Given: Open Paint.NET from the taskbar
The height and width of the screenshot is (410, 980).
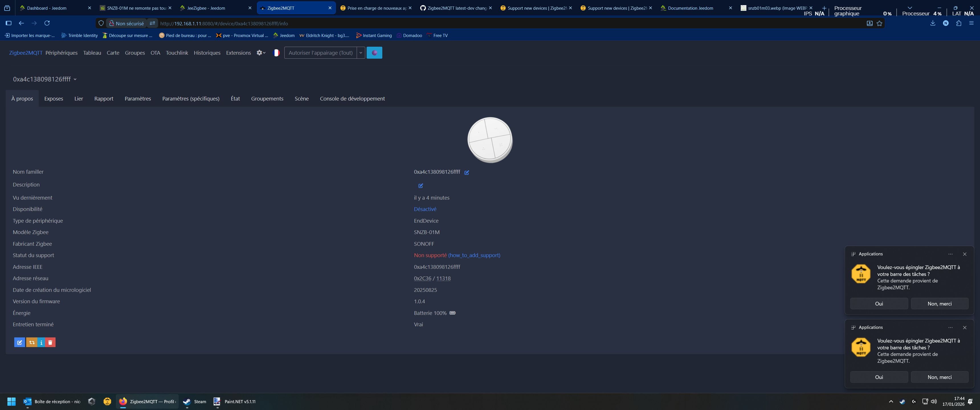Looking at the screenshot, I should click(x=235, y=401).
